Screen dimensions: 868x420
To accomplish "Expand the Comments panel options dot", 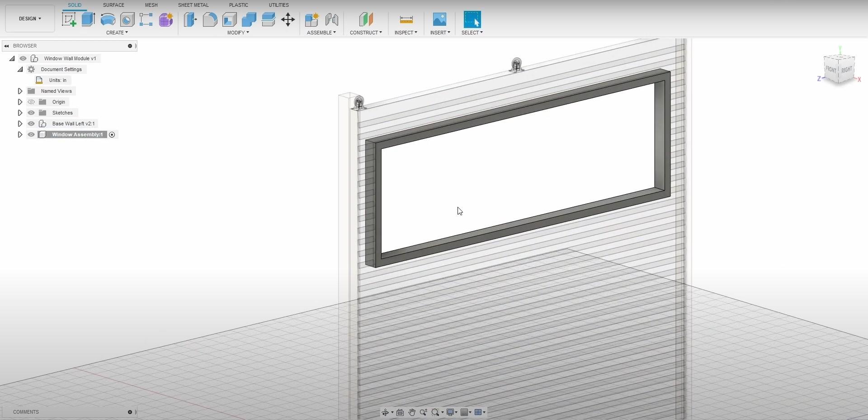I will [x=130, y=412].
